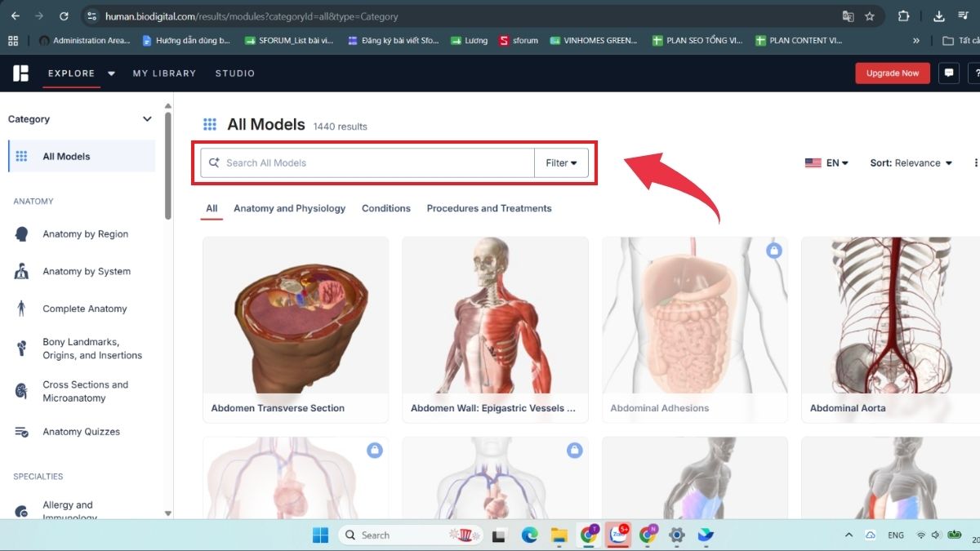Open VINHOMES GREEN bookmark
Screen dimensions: 980x551
tap(594, 40)
